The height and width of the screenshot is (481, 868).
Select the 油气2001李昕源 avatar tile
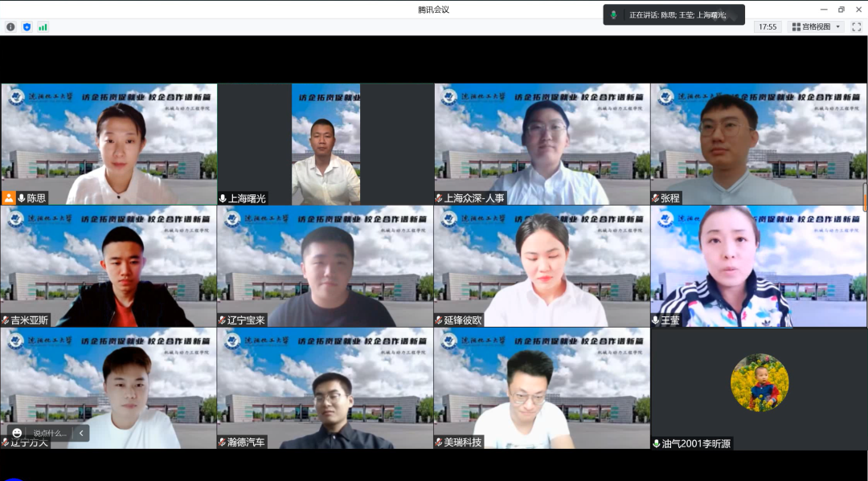coord(759,384)
